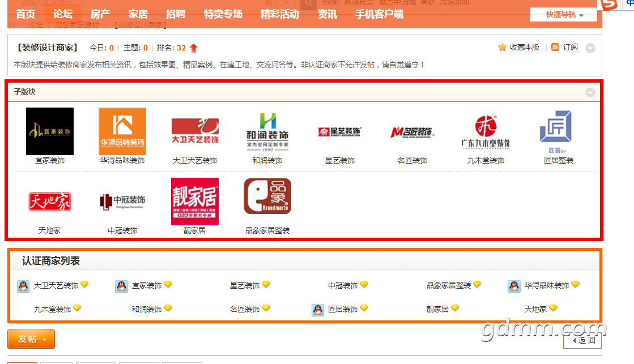The height and width of the screenshot is (364, 634).
Task: Open 星艺装饰 in 认证商家列表
Action: coord(245,286)
